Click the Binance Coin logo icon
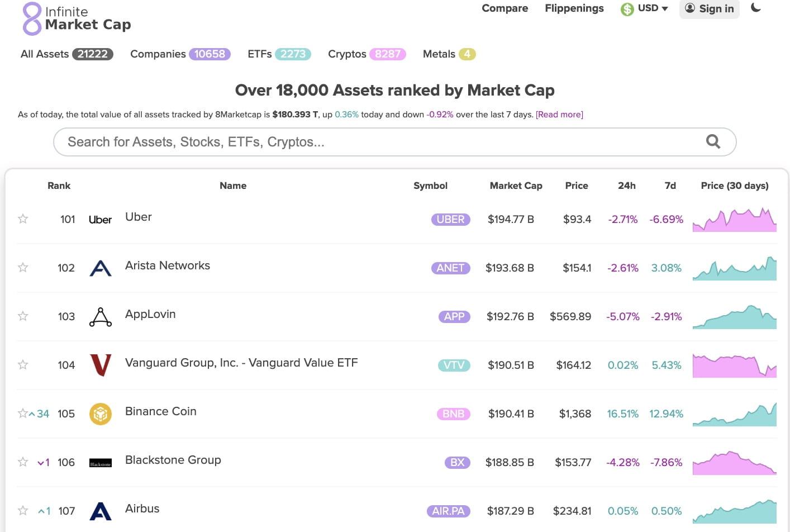Viewport: 790px width, 532px height. click(101, 414)
